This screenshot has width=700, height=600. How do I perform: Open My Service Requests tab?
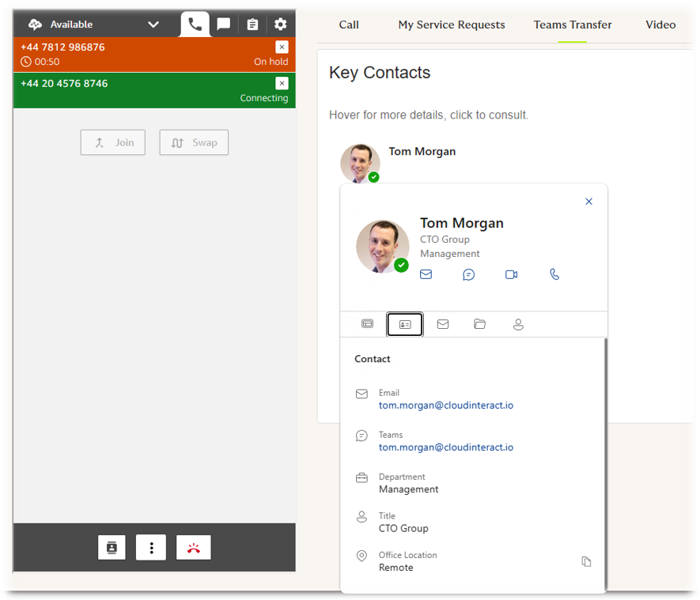[x=452, y=25]
